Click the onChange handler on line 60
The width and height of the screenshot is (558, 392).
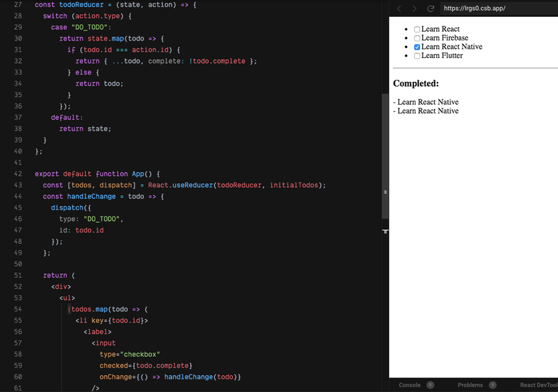[x=170, y=377]
